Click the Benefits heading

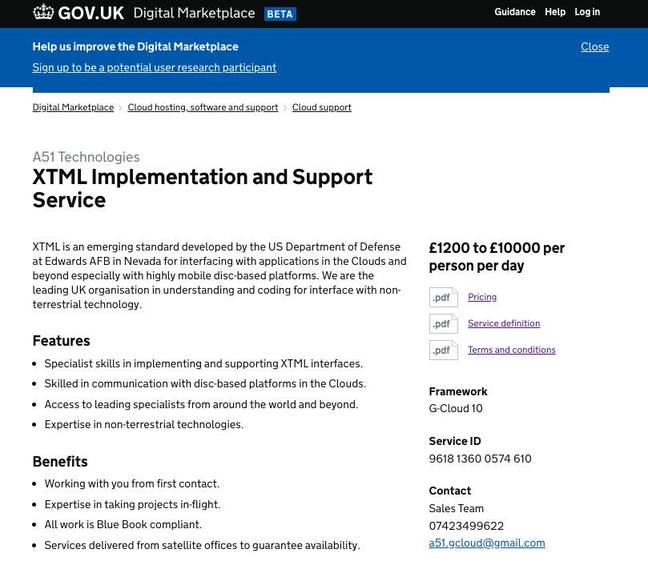point(60,462)
